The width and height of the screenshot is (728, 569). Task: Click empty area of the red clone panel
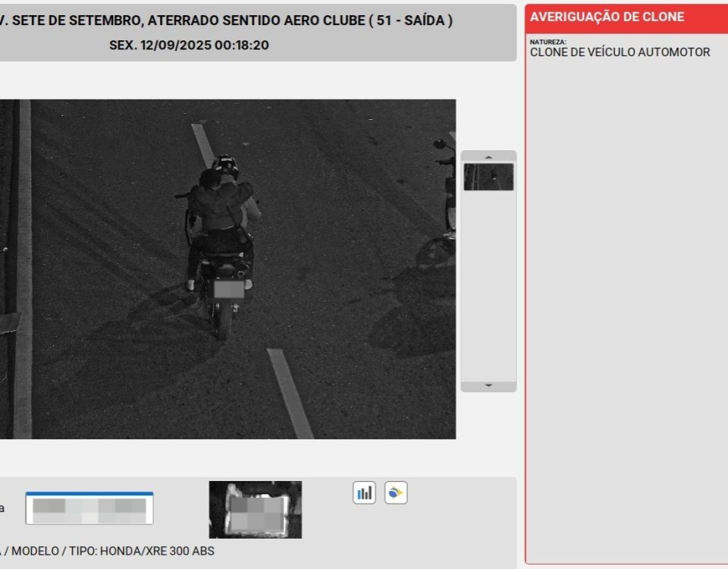626,303
